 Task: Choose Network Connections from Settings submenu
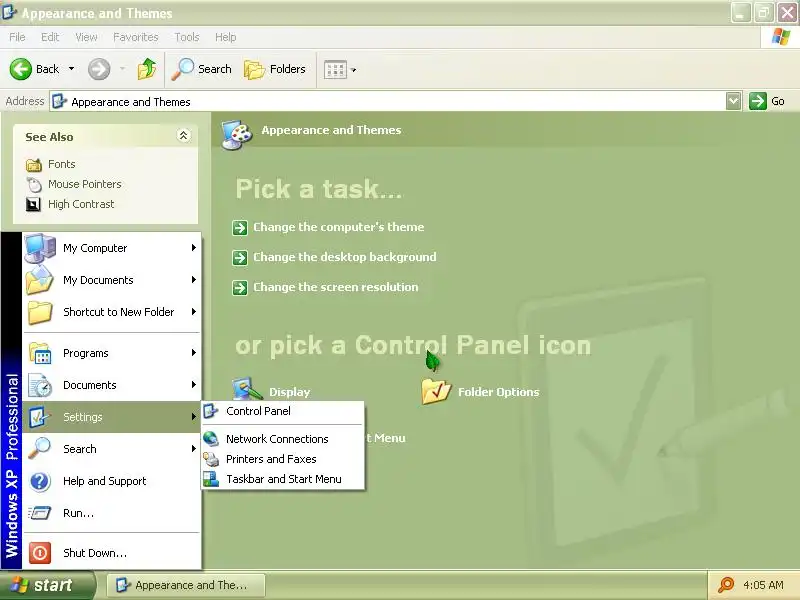point(283,439)
